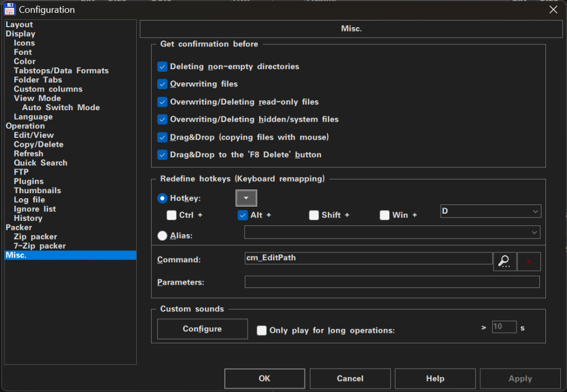
Task: Select Layout in the settings tree
Action: [19, 24]
